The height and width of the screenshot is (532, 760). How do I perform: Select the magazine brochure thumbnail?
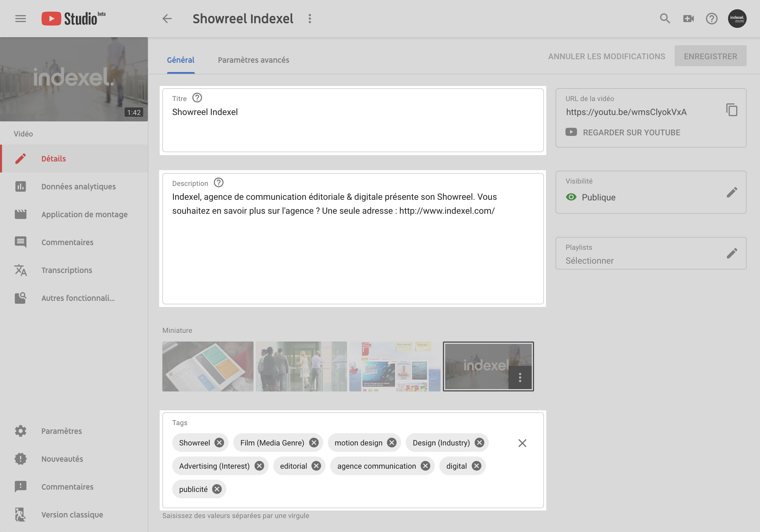click(x=208, y=366)
